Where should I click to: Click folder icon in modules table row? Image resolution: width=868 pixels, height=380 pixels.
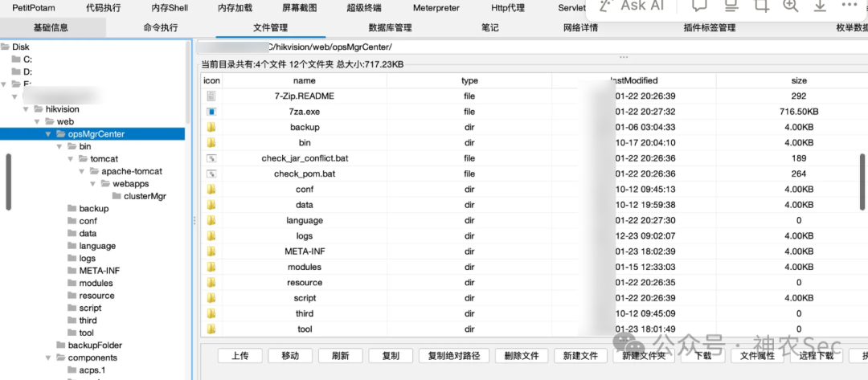pyautogui.click(x=211, y=267)
